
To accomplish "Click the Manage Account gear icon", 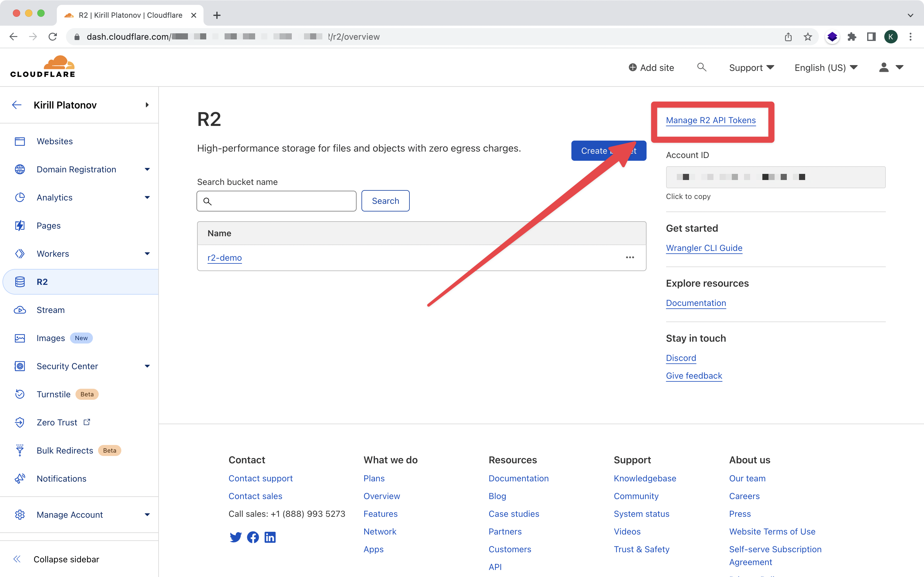I will [20, 514].
